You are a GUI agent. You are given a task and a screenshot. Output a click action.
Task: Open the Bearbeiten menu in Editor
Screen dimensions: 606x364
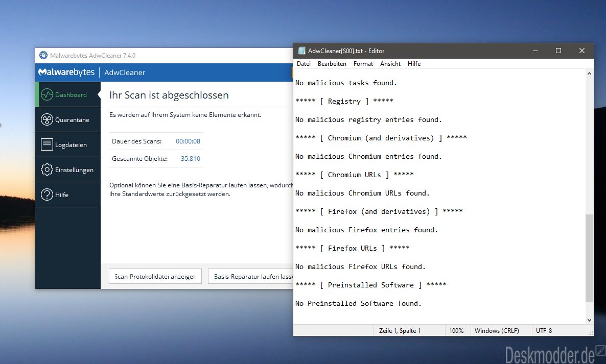click(x=332, y=64)
